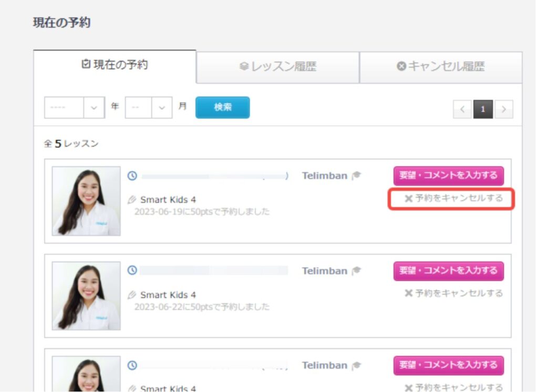Switch to the レッスン履歴 tab
Image resolution: width=538 pixels, height=392 pixels.
pyautogui.click(x=277, y=67)
